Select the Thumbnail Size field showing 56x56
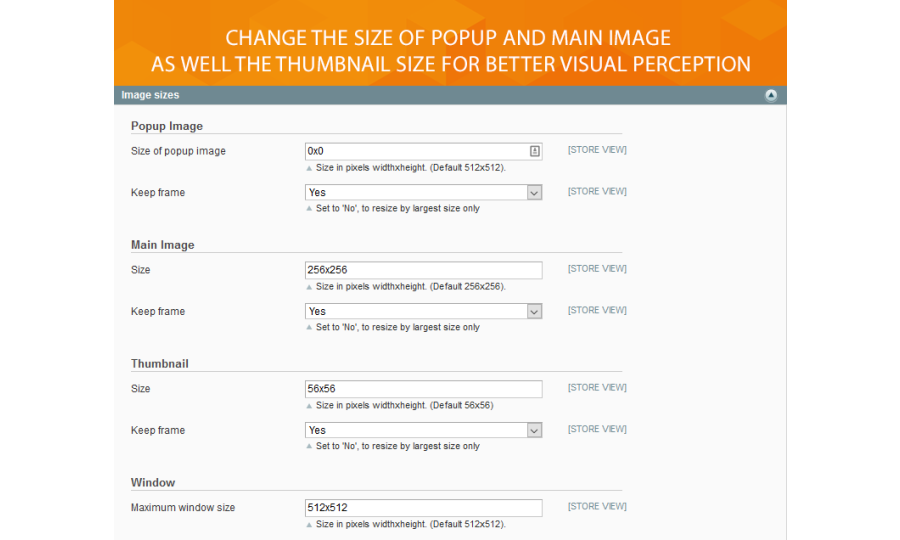This screenshot has height=540, width=900. 423,389
